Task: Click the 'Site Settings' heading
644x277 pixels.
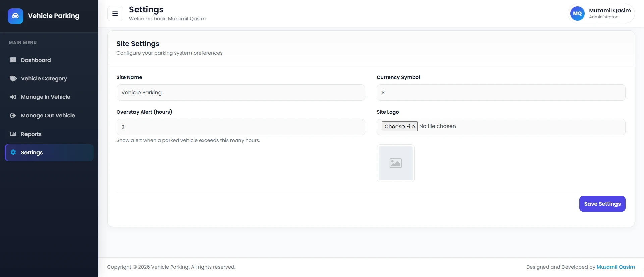Action: pos(138,44)
